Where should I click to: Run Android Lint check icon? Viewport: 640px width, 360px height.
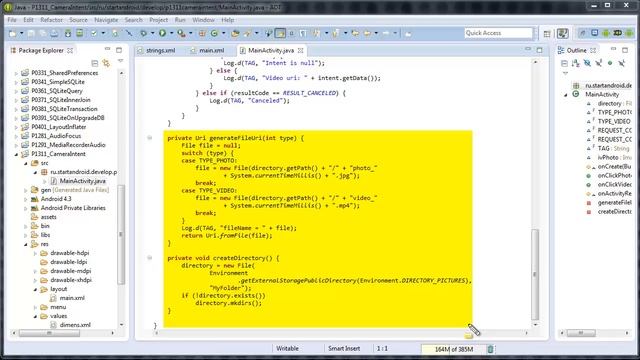coord(94,33)
